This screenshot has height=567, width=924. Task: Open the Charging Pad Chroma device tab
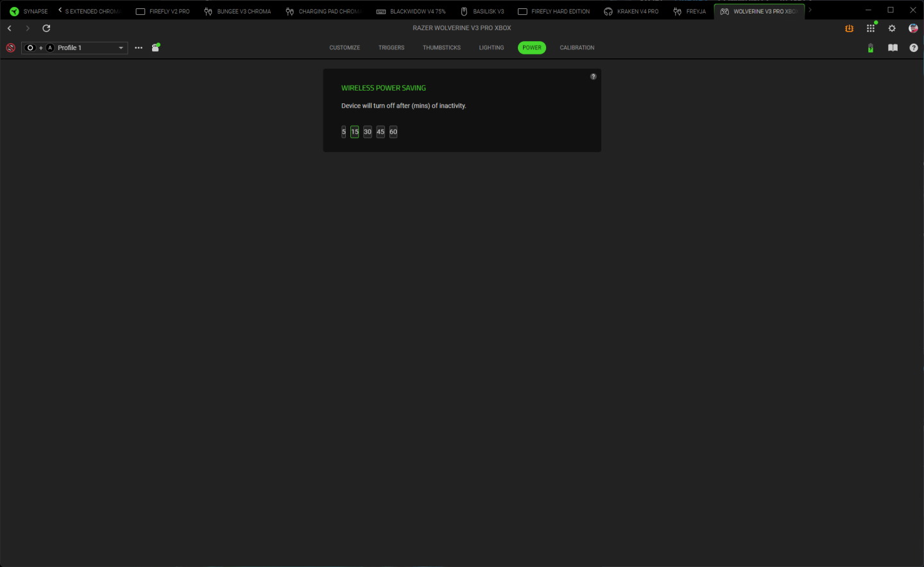[x=324, y=11]
